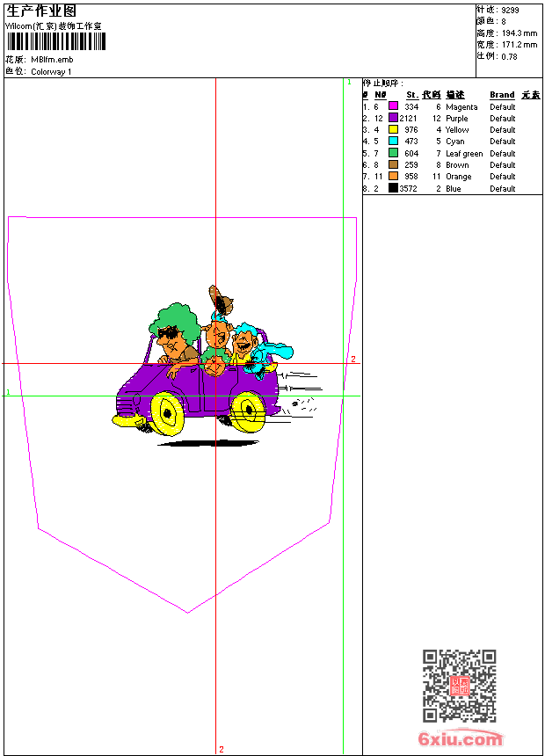Viewport: 545px width, 756px height.
Task: Click the 'Wilcom(汇京)装饰工作室' studio name
Action: pos(54,26)
